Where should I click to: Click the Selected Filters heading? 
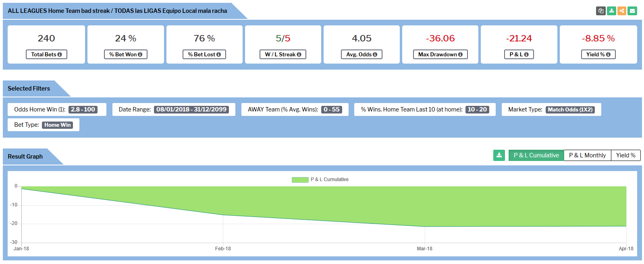(x=29, y=89)
